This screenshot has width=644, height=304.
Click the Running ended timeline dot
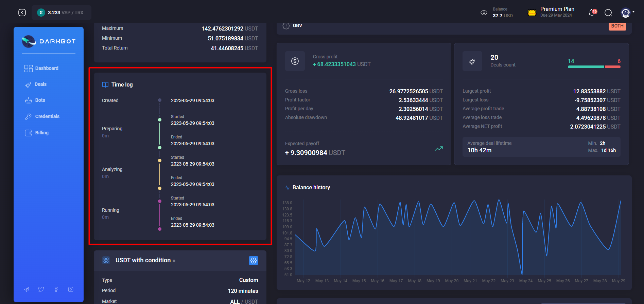(160, 229)
